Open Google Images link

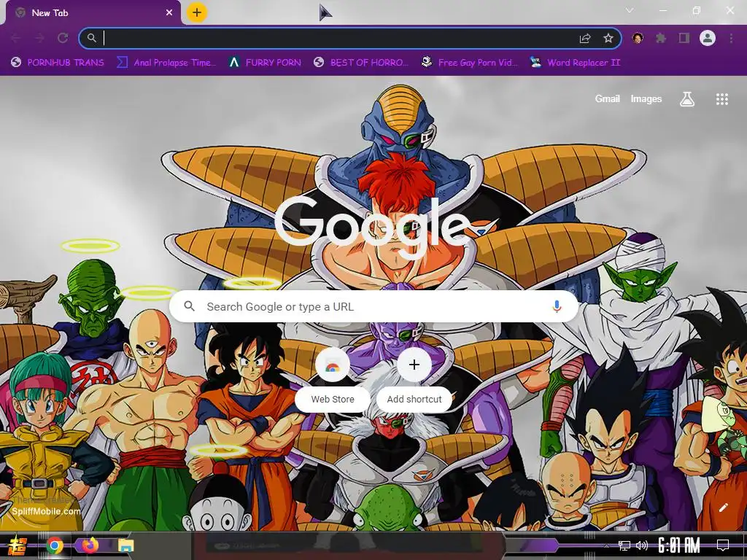pos(646,98)
